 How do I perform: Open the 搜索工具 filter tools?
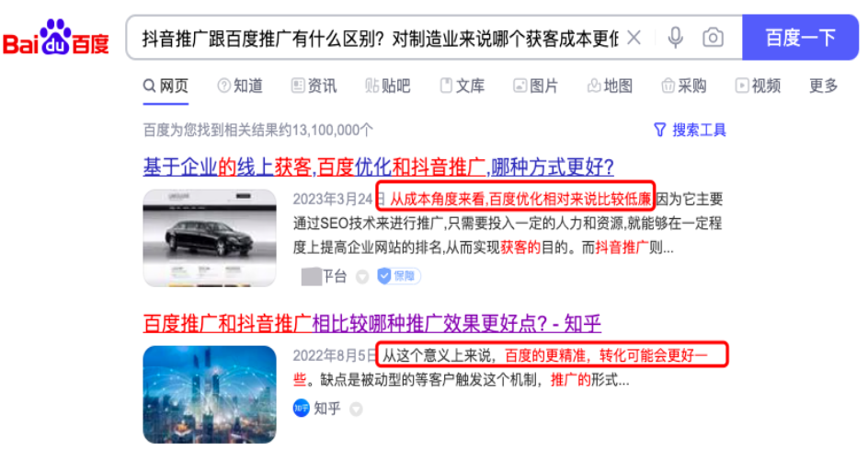[x=690, y=130]
